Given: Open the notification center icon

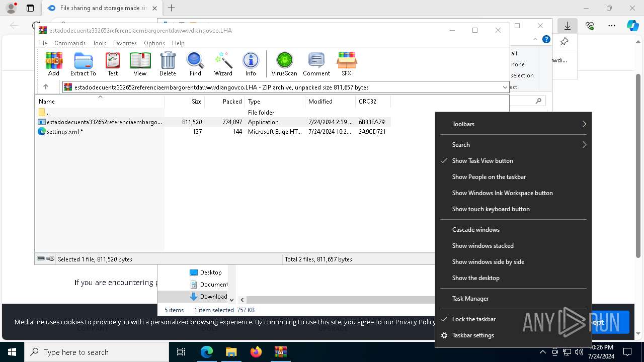Looking at the screenshot, I should [627, 352].
